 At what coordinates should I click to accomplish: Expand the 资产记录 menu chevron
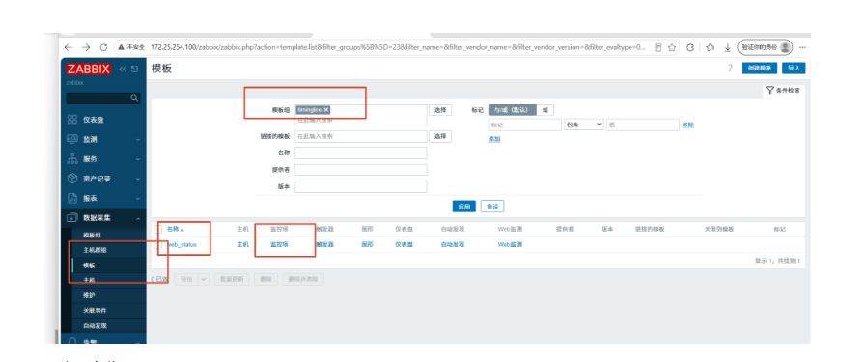(x=138, y=179)
